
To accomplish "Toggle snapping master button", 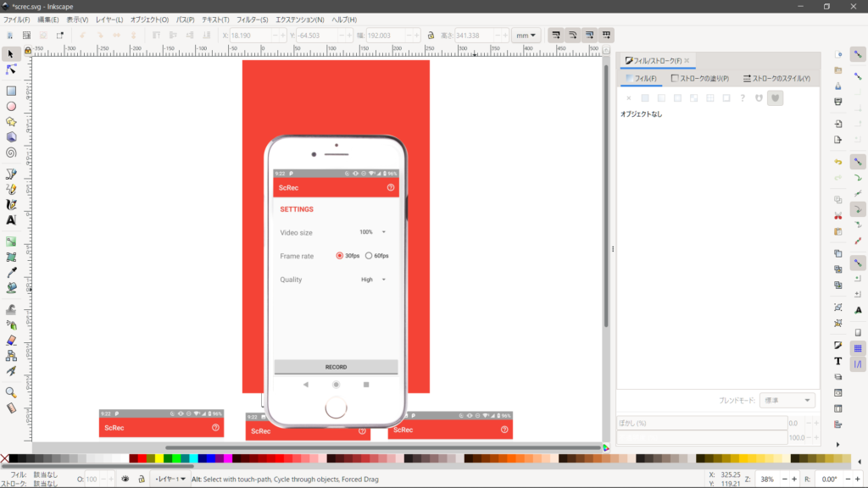I will pos(858,54).
